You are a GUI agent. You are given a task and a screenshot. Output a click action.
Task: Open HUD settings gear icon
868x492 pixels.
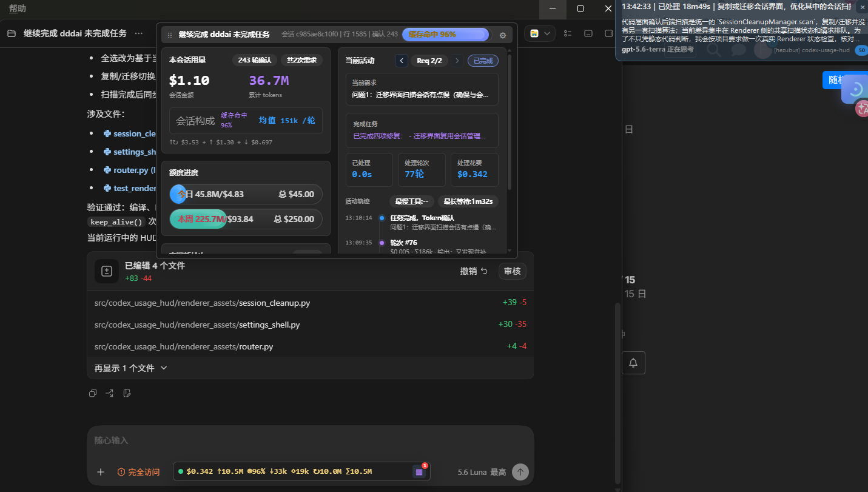(x=503, y=35)
